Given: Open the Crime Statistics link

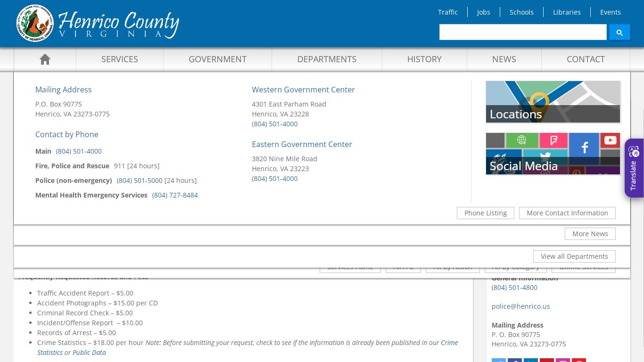Looking at the screenshot, I should (449, 343).
